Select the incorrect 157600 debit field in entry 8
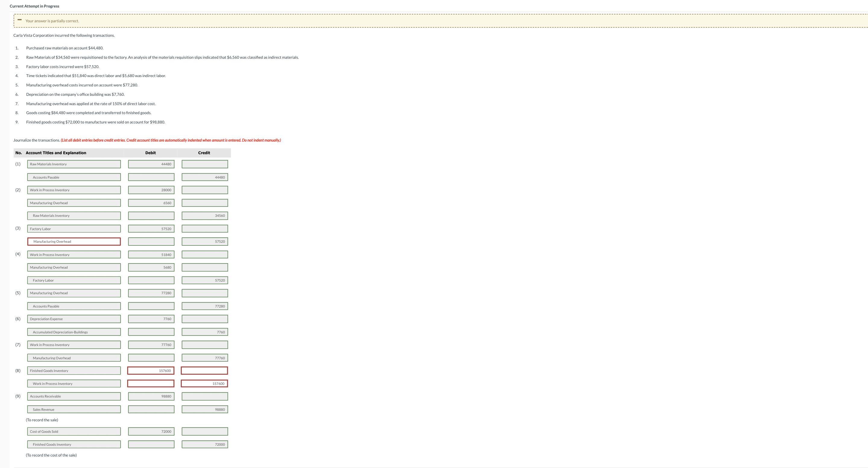This screenshot has height=468, width=868. pos(151,370)
